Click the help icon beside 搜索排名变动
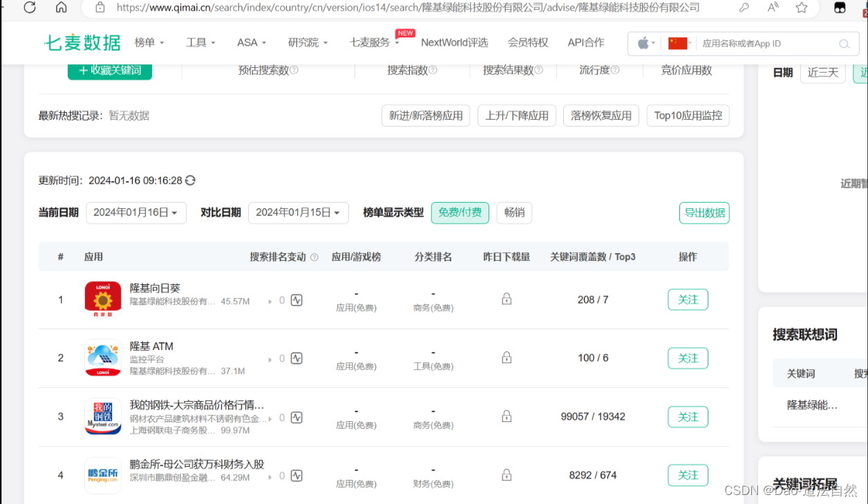Screen dimensions: 868x504 click(x=314, y=257)
